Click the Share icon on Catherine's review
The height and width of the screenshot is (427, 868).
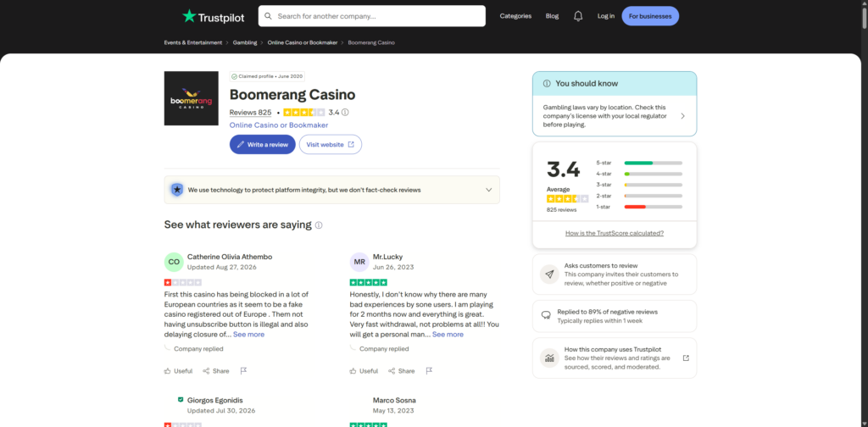206,371
